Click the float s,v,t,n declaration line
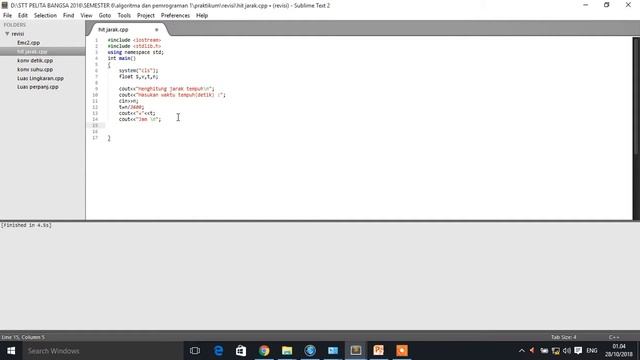The height and width of the screenshot is (360, 640). (x=138, y=77)
